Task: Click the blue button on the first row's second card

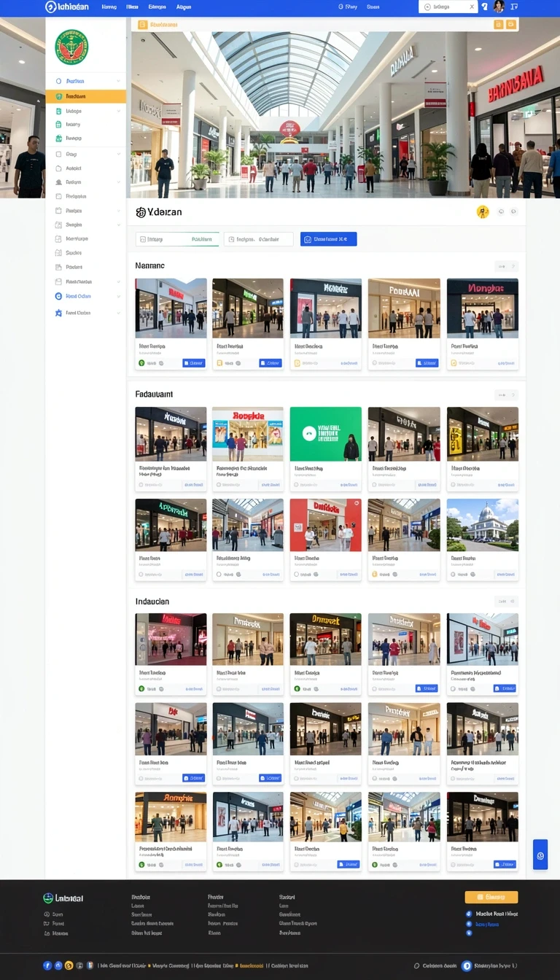Action: point(271,362)
